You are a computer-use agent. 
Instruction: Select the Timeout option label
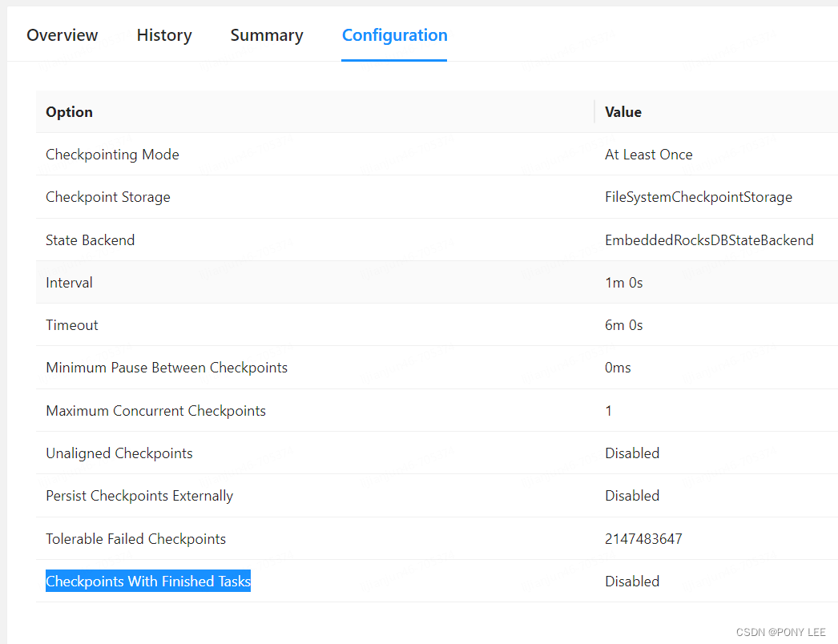[x=72, y=325]
